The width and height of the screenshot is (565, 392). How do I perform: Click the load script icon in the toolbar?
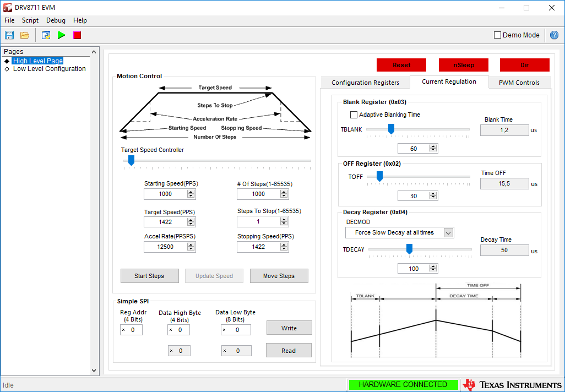coord(46,35)
